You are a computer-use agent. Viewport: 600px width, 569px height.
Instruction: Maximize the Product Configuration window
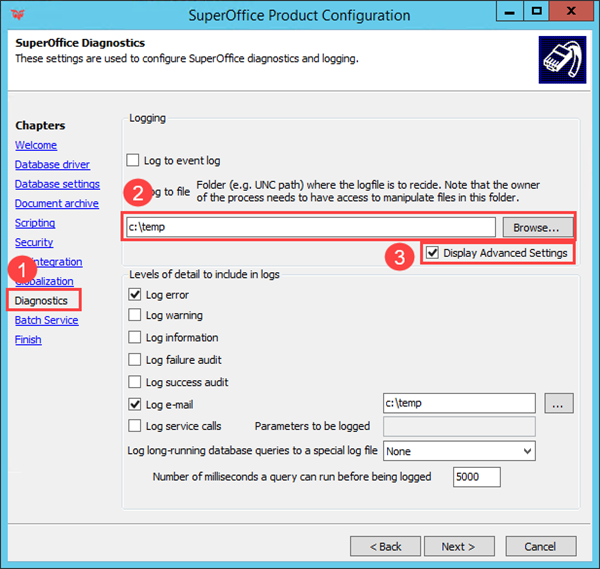[x=536, y=11]
